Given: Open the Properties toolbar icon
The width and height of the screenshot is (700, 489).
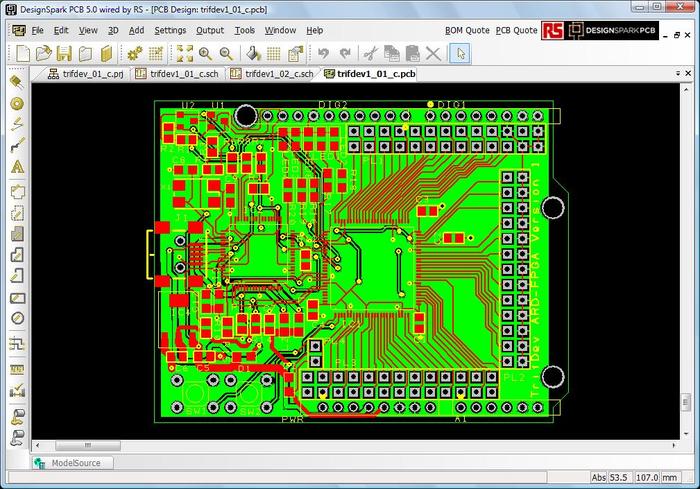Looking at the screenshot, I should pyautogui.click(x=295, y=54).
